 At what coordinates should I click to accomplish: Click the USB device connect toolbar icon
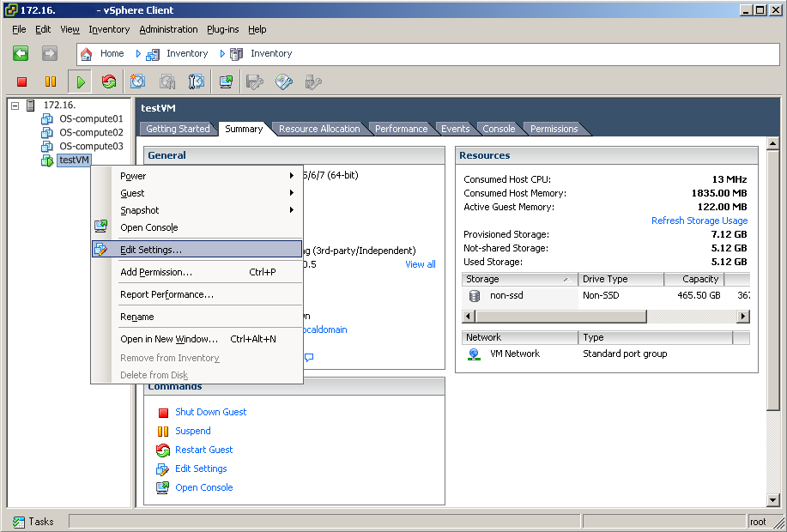click(313, 82)
